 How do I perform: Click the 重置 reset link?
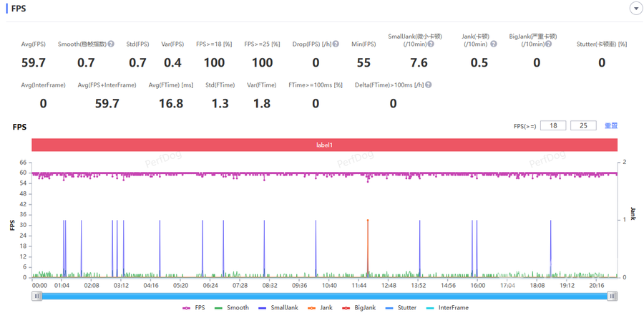tap(610, 125)
